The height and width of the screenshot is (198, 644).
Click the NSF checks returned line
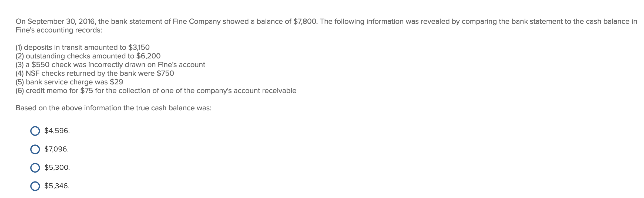(95, 73)
